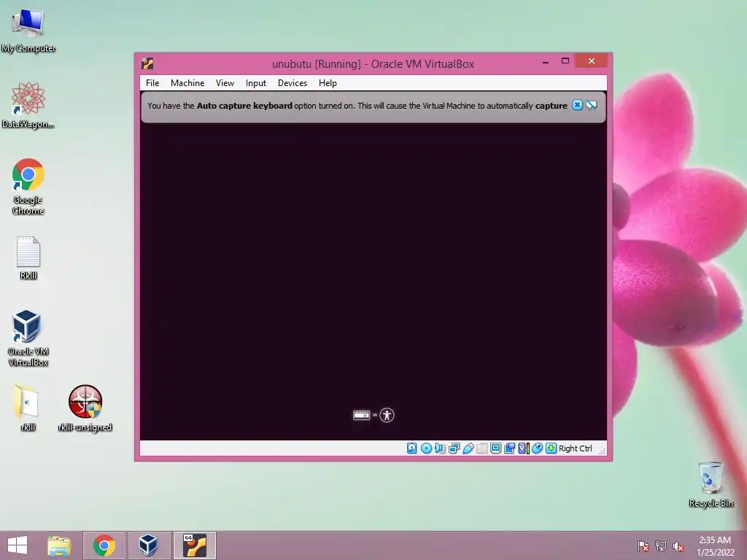Switch to VirtualBox Manager in the taskbar
Image resolution: width=747 pixels, height=560 pixels.
click(148, 545)
